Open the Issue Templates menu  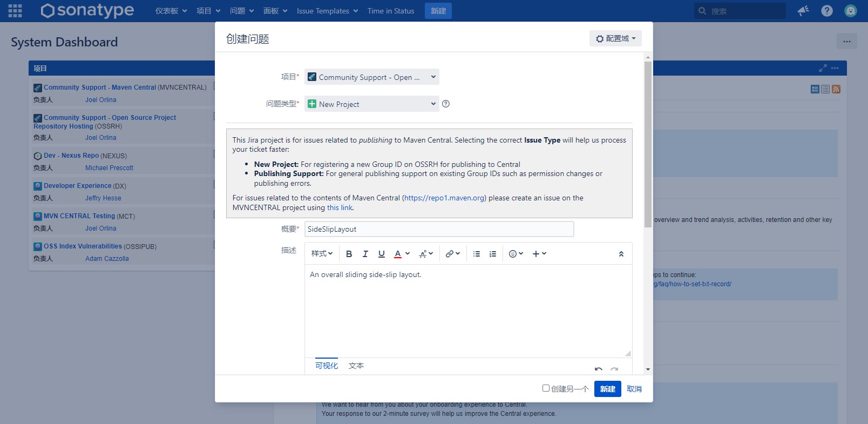pos(327,11)
